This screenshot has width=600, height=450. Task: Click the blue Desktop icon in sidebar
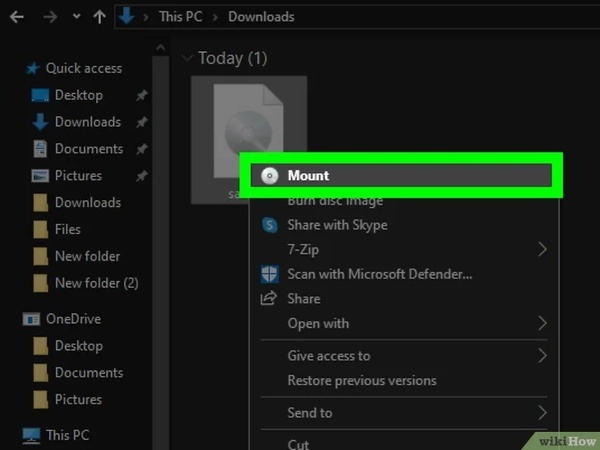click(40, 95)
